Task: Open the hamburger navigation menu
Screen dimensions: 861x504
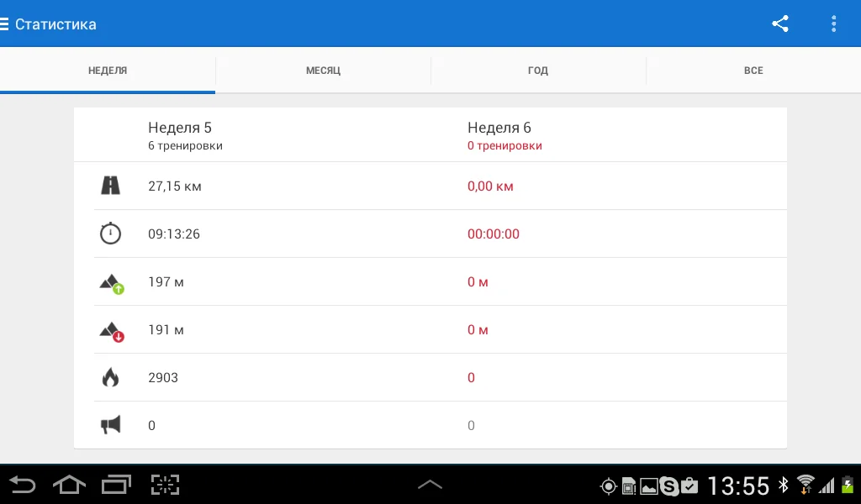Action: click(x=4, y=24)
